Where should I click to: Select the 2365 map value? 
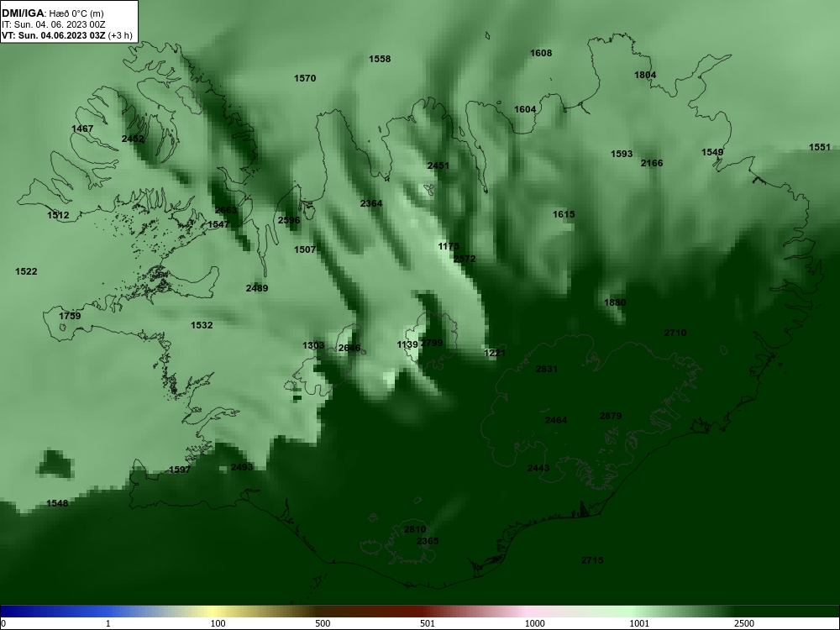point(428,541)
